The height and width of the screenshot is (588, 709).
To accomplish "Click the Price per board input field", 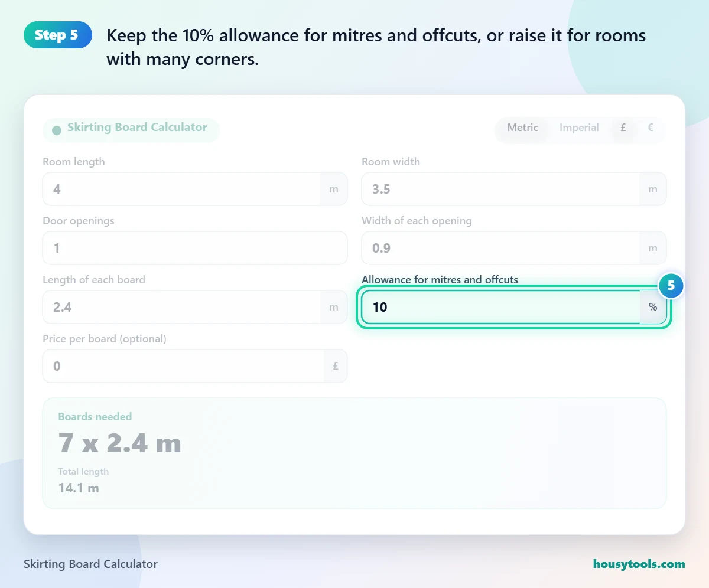I will [x=195, y=366].
